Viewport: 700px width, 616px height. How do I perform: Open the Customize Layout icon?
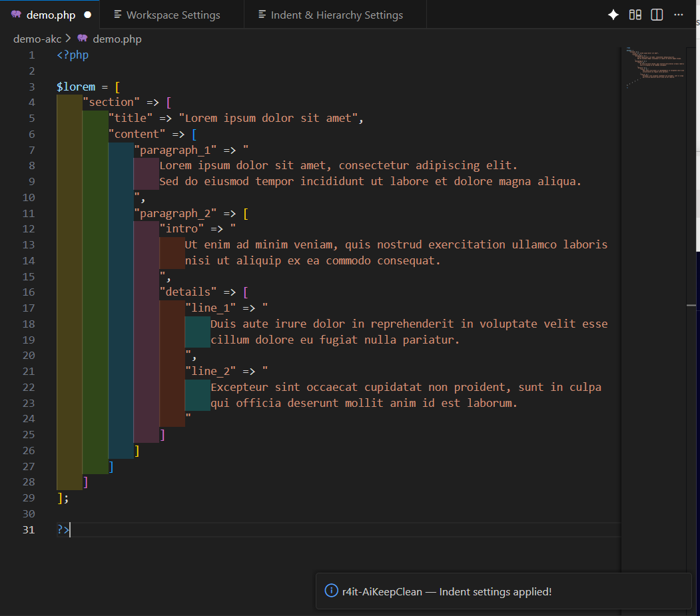[635, 14]
